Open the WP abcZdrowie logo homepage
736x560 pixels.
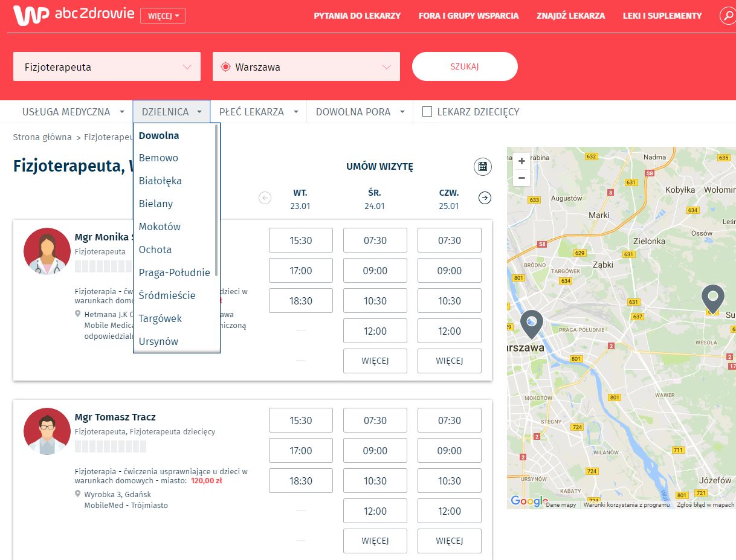pos(73,15)
